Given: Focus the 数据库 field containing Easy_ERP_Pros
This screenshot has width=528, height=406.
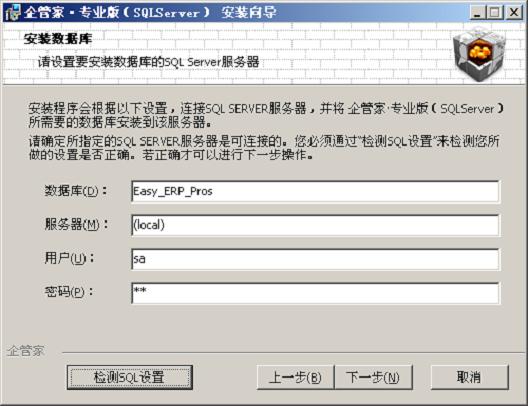Looking at the screenshot, I should point(315,192).
